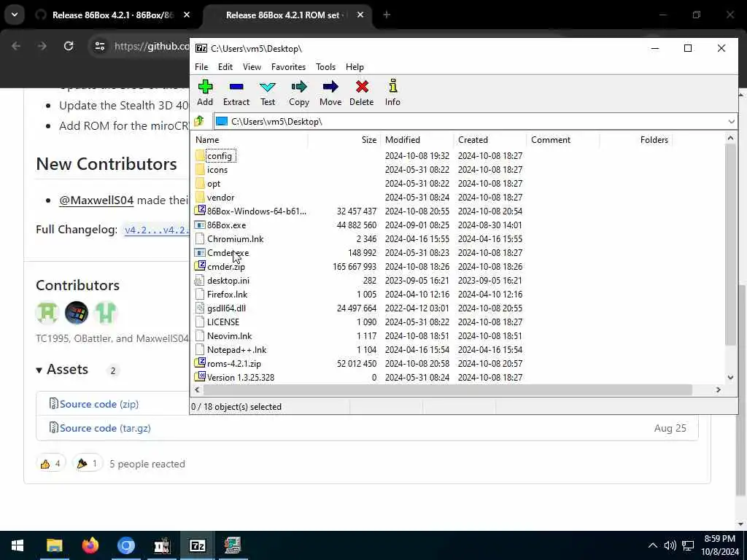Viewport: 747px width, 560px height.
Task: Open the Help menu
Action: 355,67
